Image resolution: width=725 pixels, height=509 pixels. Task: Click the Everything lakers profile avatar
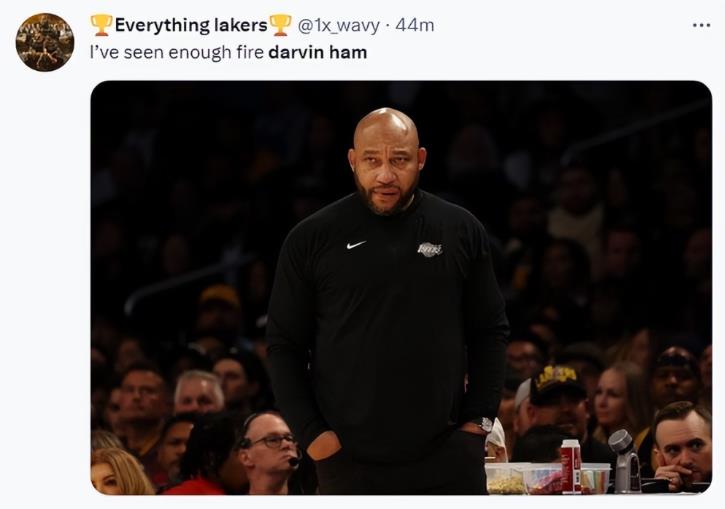[x=45, y=43]
